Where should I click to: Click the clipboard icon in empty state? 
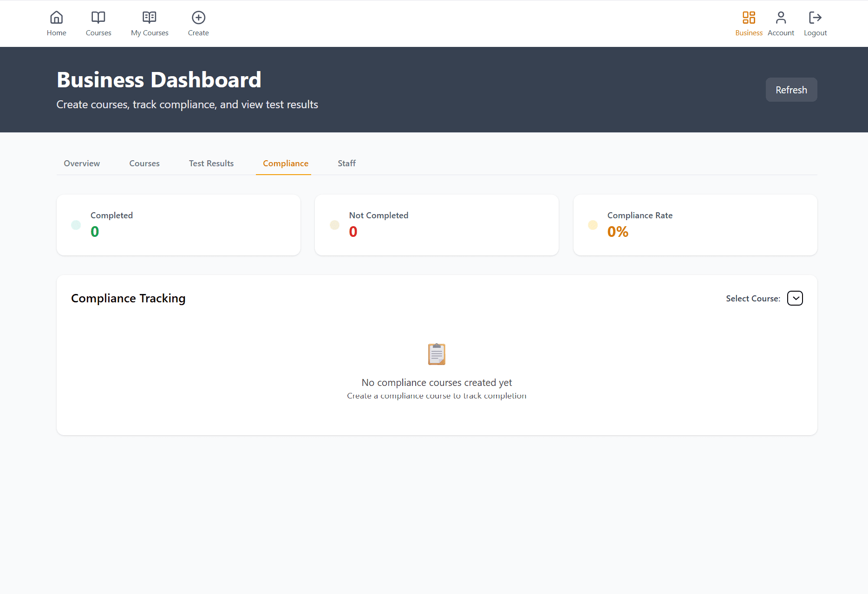click(437, 354)
